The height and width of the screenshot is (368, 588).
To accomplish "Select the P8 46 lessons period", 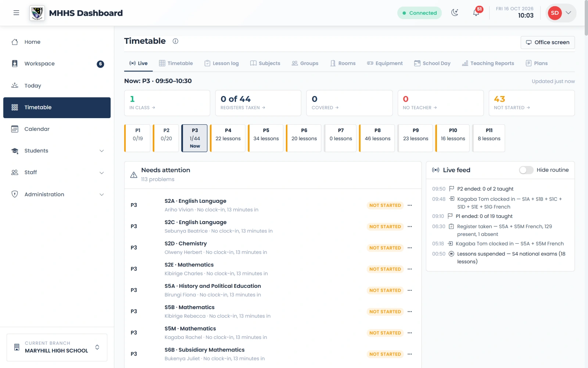I will coord(377,138).
